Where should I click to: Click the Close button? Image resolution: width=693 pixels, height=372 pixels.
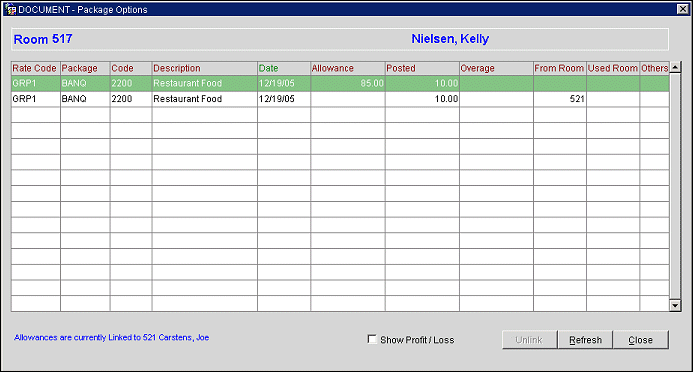(640, 340)
